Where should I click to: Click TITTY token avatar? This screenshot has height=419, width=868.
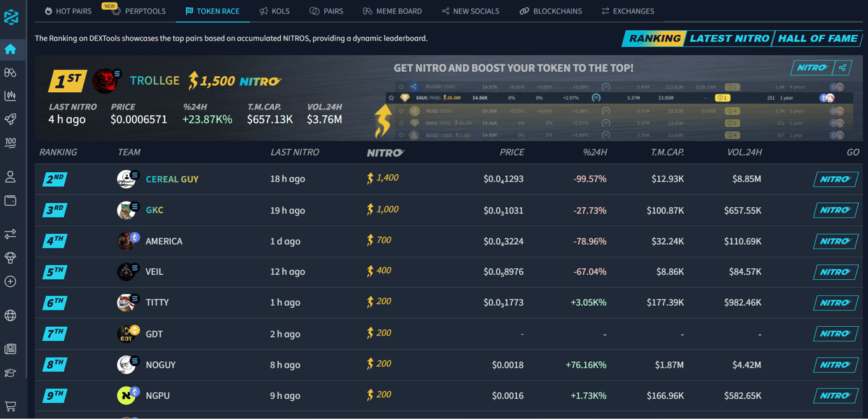click(126, 303)
